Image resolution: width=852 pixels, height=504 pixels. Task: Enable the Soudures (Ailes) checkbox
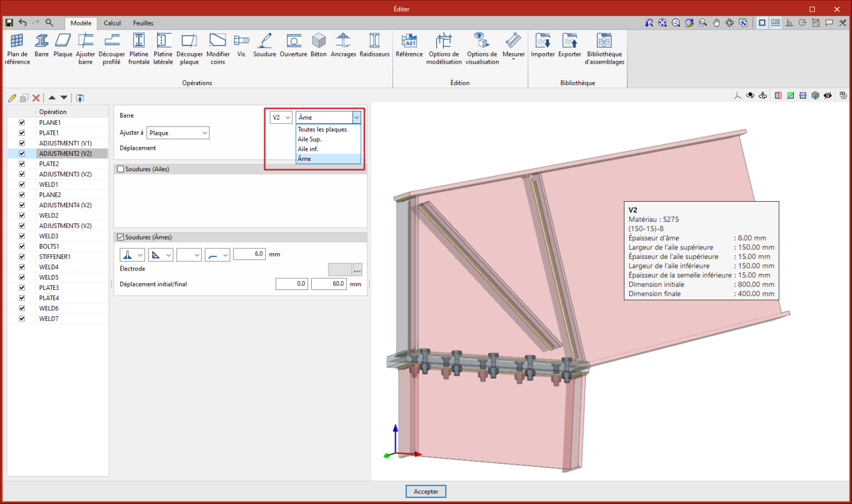point(120,169)
